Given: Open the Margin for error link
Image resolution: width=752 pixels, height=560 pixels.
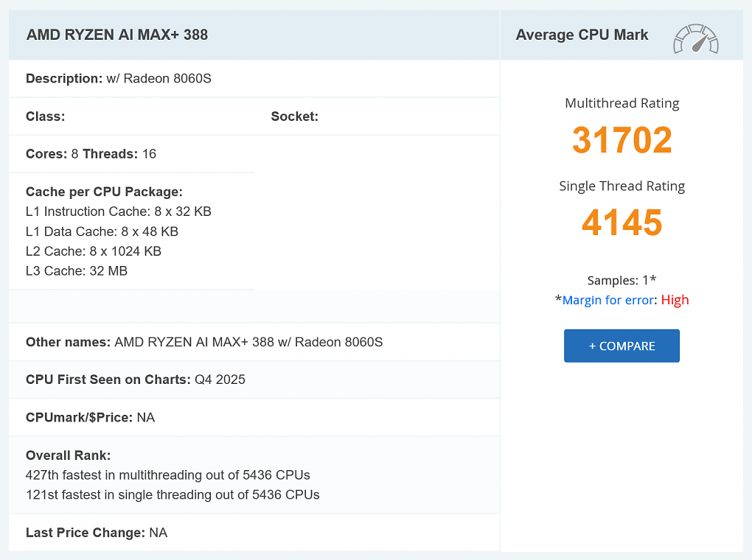Looking at the screenshot, I should pyautogui.click(x=607, y=300).
